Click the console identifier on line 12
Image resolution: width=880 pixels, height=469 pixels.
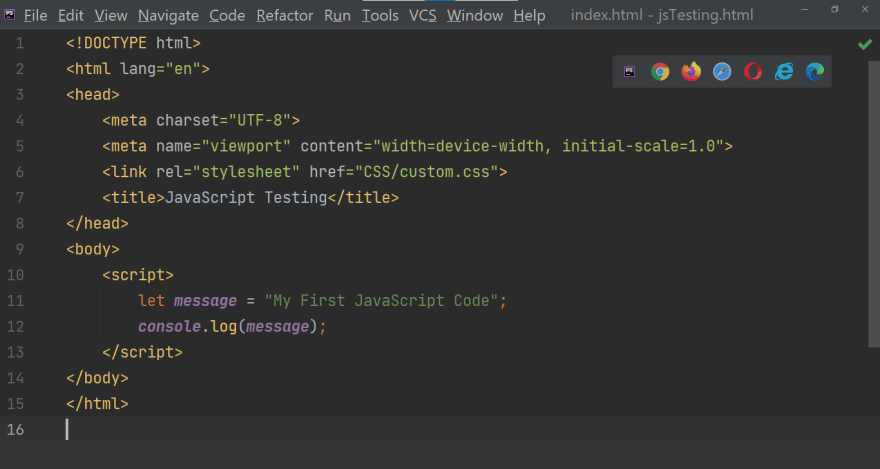[x=169, y=327]
